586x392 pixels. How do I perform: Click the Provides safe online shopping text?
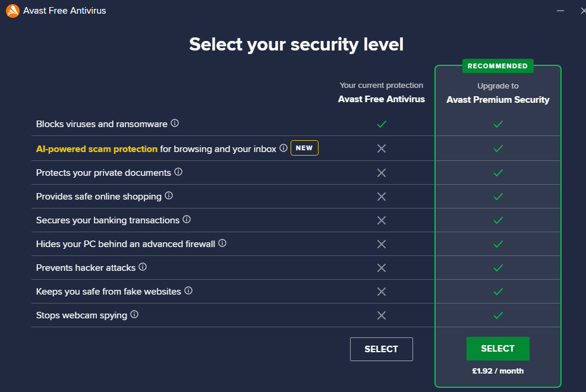(x=99, y=197)
